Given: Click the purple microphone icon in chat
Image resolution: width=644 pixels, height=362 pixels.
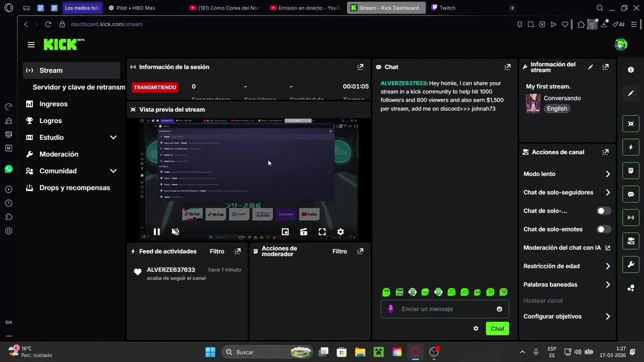Looking at the screenshot, I should pyautogui.click(x=391, y=309).
